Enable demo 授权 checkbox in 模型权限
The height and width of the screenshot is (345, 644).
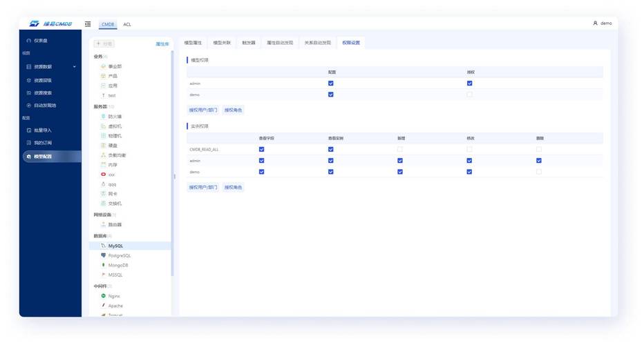coord(469,95)
